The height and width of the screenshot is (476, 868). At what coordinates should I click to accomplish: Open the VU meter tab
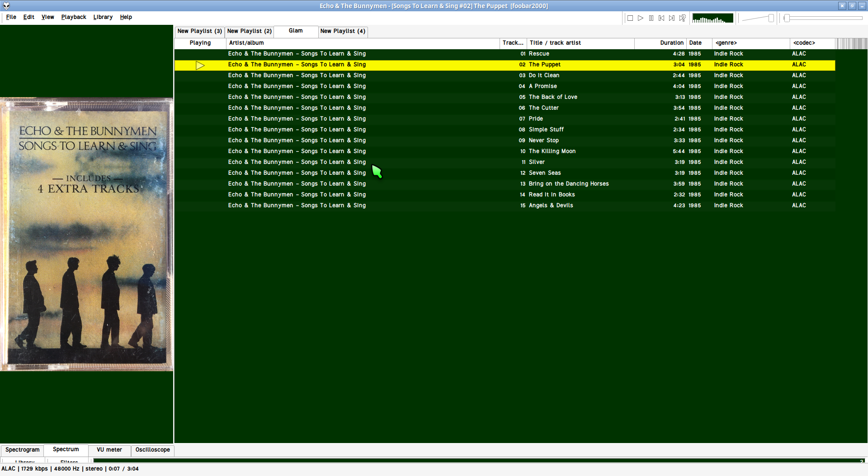[x=109, y=450]
